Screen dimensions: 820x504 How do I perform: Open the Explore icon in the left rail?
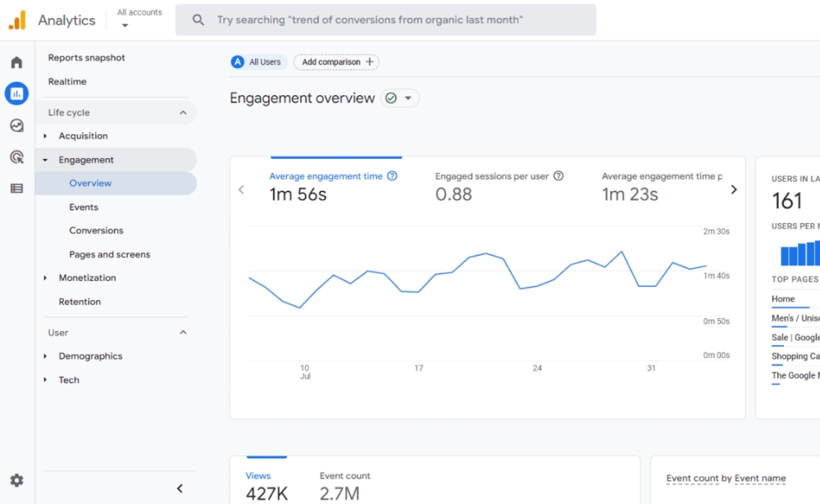point(16,125)
